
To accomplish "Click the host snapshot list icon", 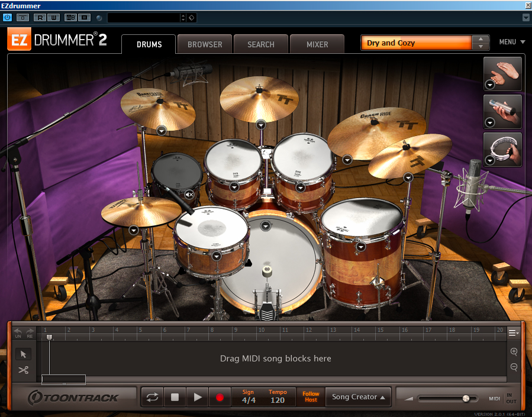I will [85, 18].
